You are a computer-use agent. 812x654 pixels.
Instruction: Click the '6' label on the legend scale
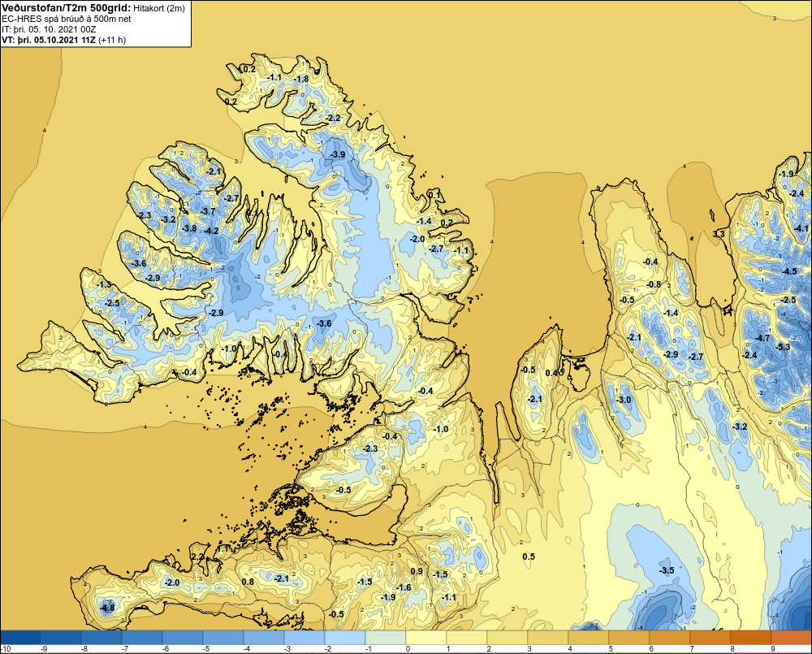(x=651, y=649)
